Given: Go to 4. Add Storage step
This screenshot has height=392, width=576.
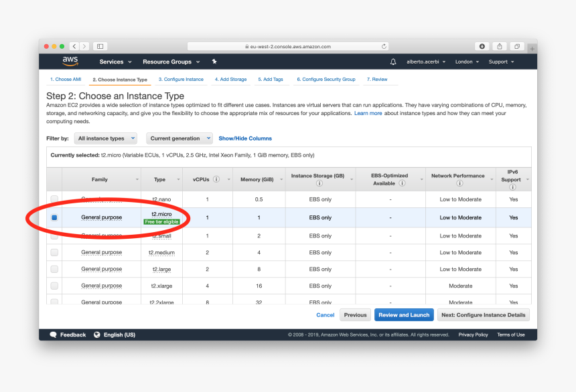Looking at the screenshot, I should [230, 80].
